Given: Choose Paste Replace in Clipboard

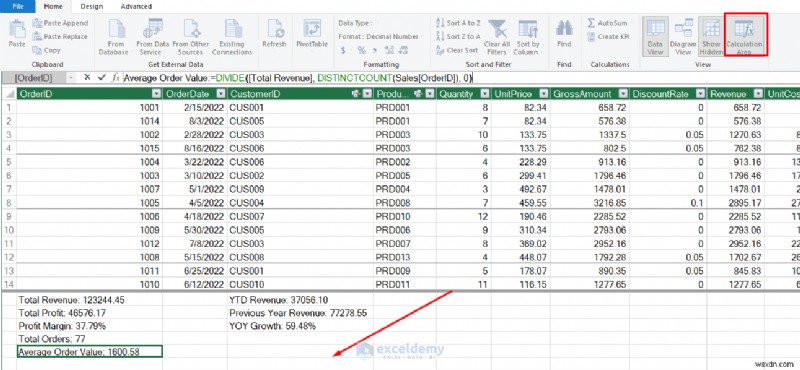Looking at the screenshot, I should tap(60, 36).
